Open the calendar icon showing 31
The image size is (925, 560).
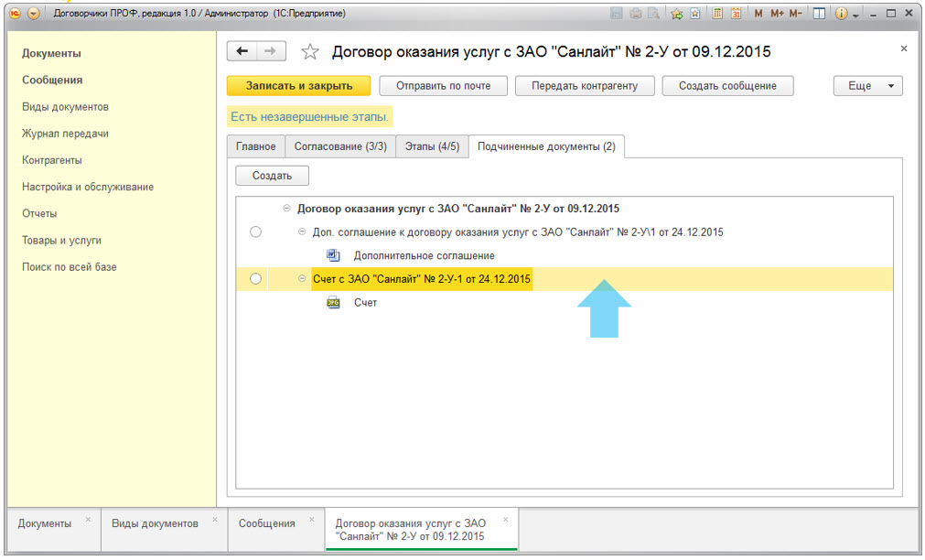[736, 13]
